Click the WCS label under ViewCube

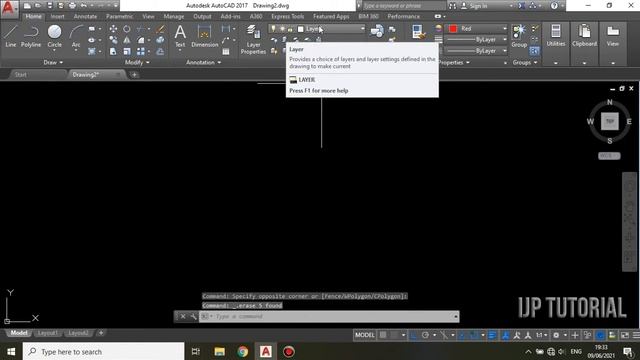[x=609, y=156]
